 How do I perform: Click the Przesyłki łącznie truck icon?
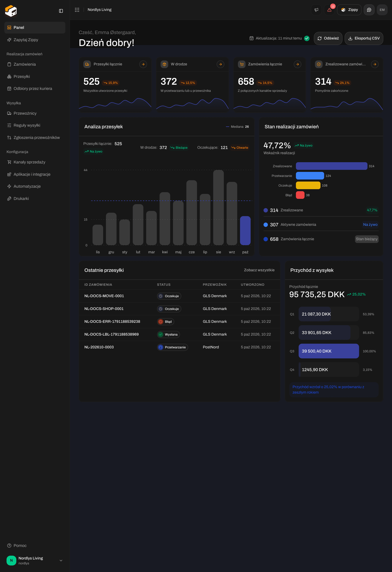point(87,64)
